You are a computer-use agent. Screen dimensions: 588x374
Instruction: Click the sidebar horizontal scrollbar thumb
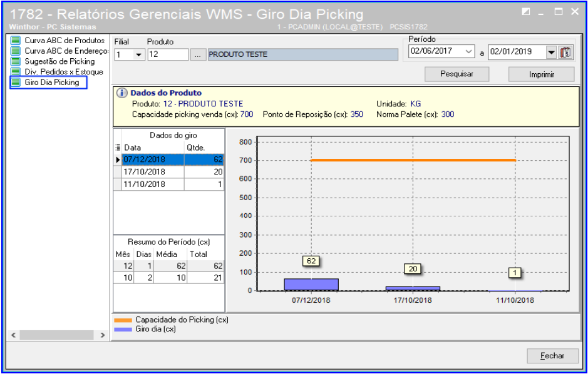tap(56, 335)
